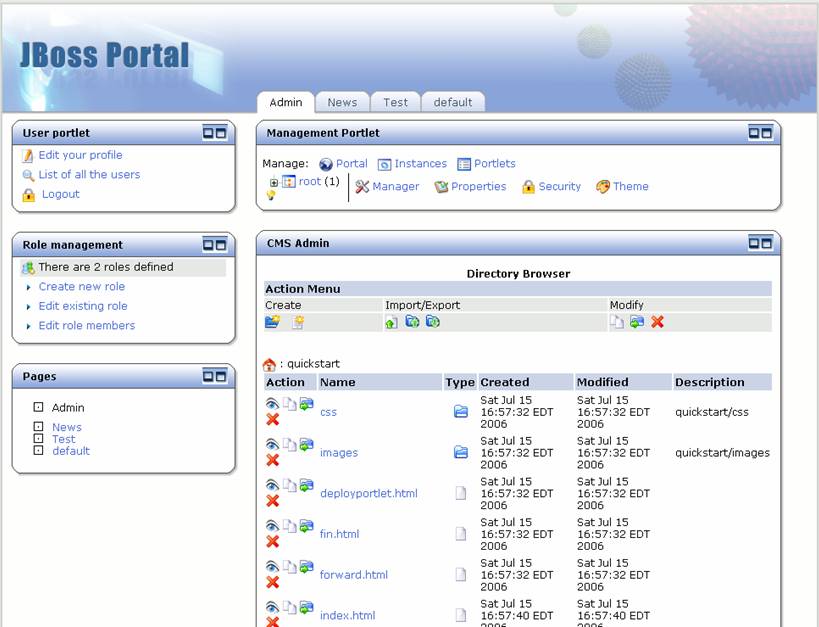Open the css folder link
This screenshot has height=627, width=819.
pos(328,412)
